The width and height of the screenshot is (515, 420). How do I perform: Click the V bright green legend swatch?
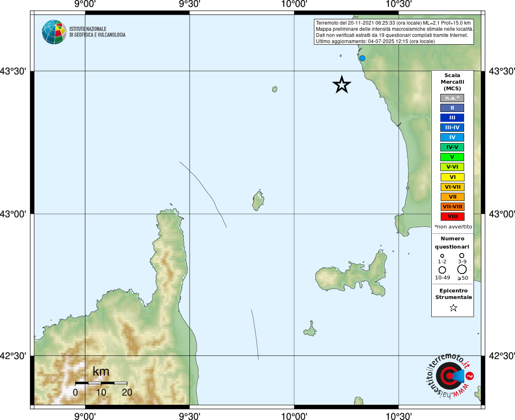coord(452,157)
